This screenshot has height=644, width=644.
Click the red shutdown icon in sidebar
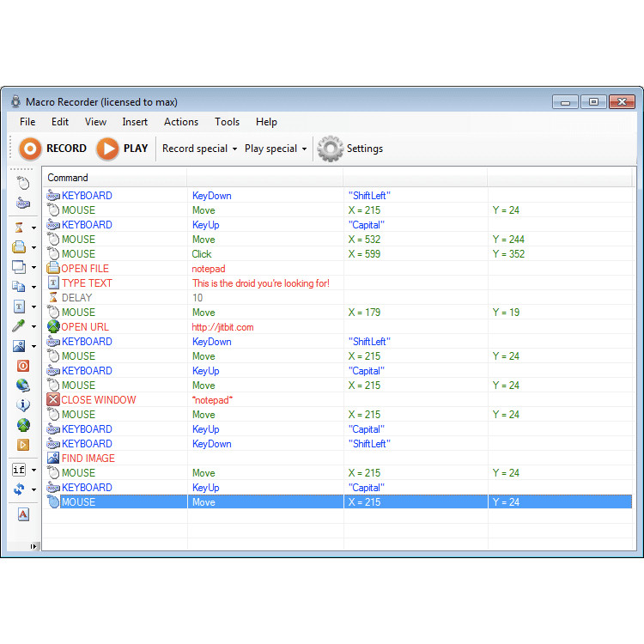[23, 366]
